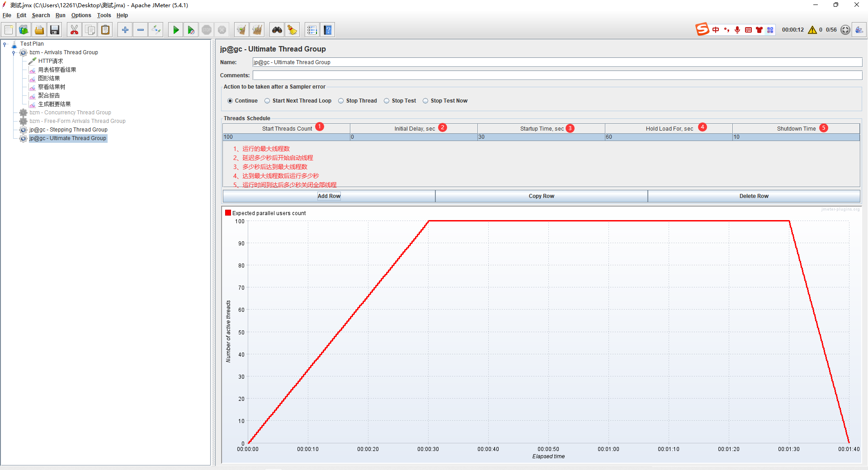Click the Copy Row button
Image resolution: width=868 pixels, height=470 pixels.
coord(542,196)
